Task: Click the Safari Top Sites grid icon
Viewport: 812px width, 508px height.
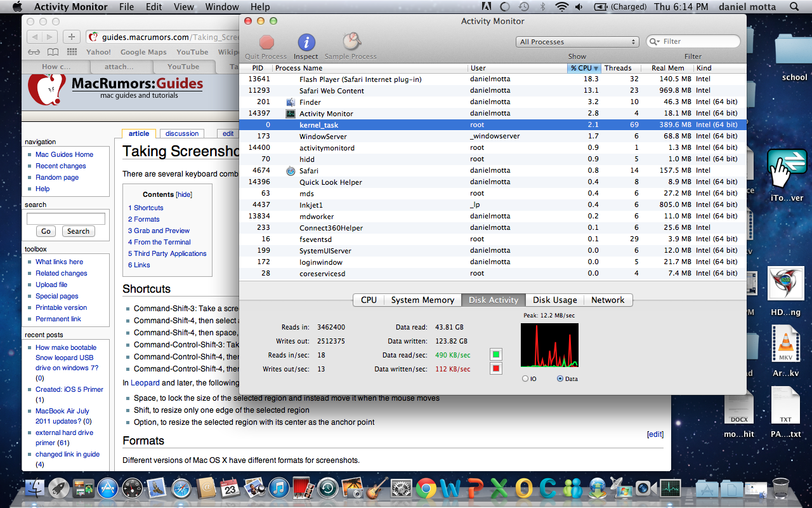Action: pos(72,52)
